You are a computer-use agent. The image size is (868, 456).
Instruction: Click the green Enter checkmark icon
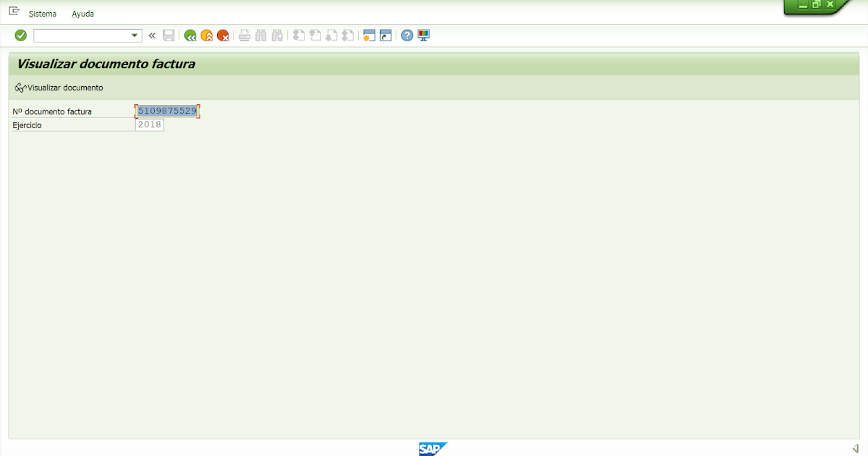click(20, 35)
